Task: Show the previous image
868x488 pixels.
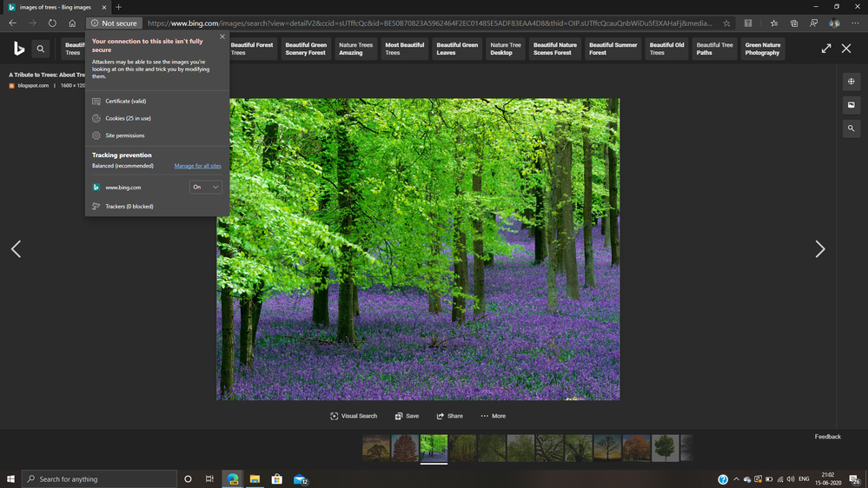Action: (x=16, y=249)
